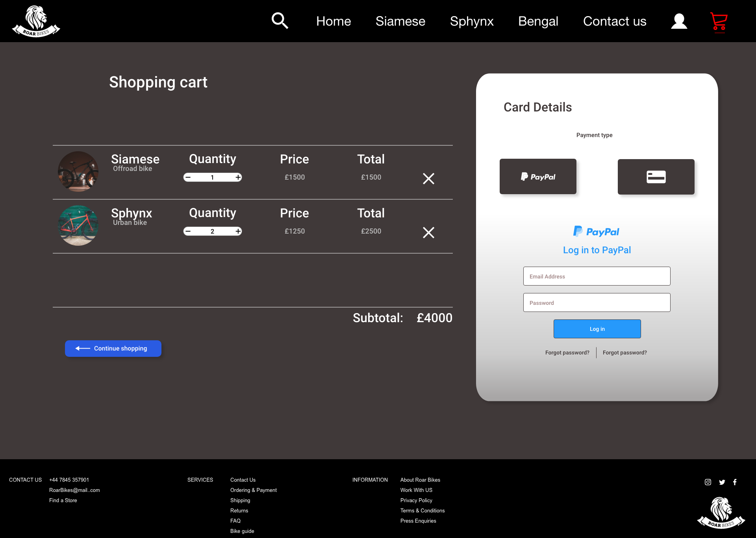The width and height of the screenshot is (756, 538).
Task: Increase the Siamese quantity with plus
Action: [238, 177]
